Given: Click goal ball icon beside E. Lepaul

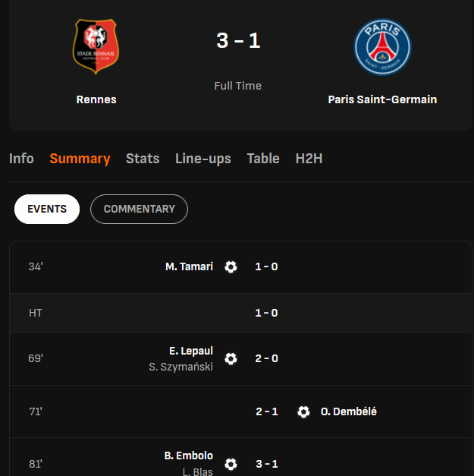Looking at the screenshot, I should coord(231,358).
